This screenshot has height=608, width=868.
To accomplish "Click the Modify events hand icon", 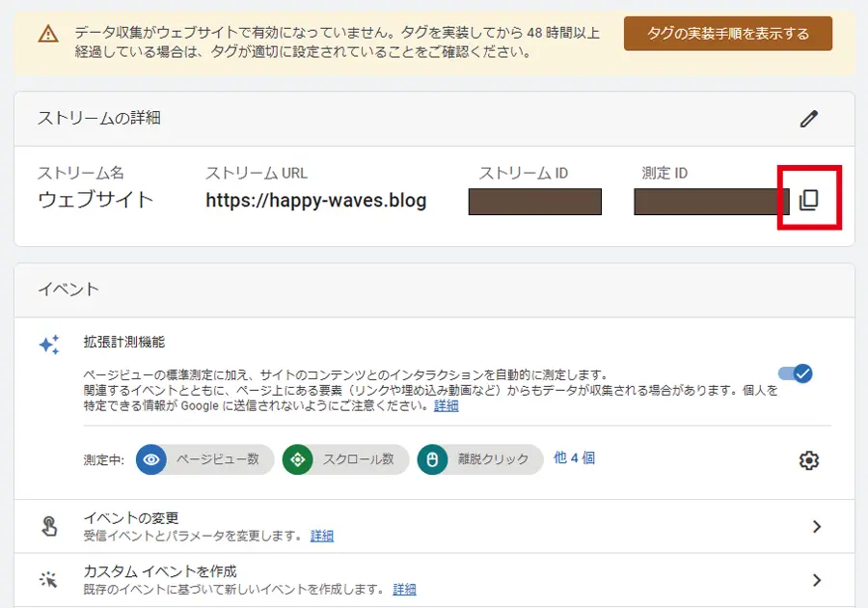I will coord(49,526).
